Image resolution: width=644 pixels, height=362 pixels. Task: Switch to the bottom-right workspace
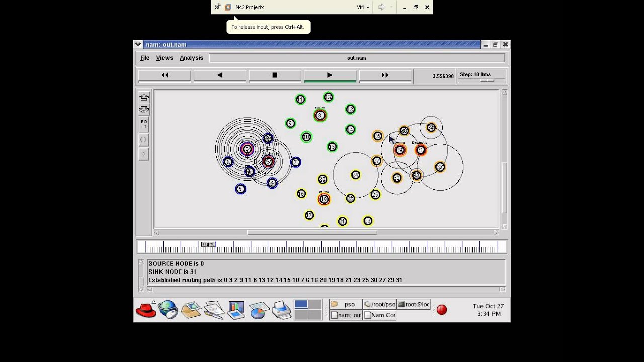click(315, 315)
